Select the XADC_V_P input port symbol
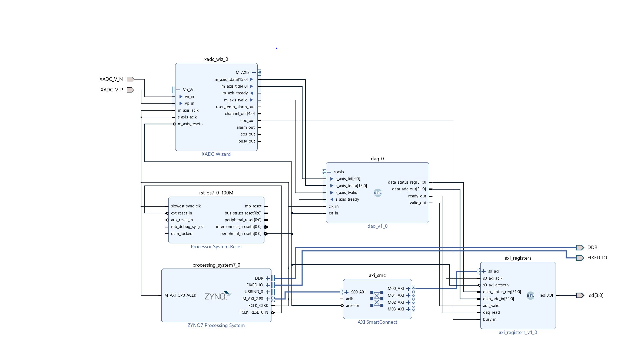The image size is (644, 354). pyautogui.click(x=130, y=90)
